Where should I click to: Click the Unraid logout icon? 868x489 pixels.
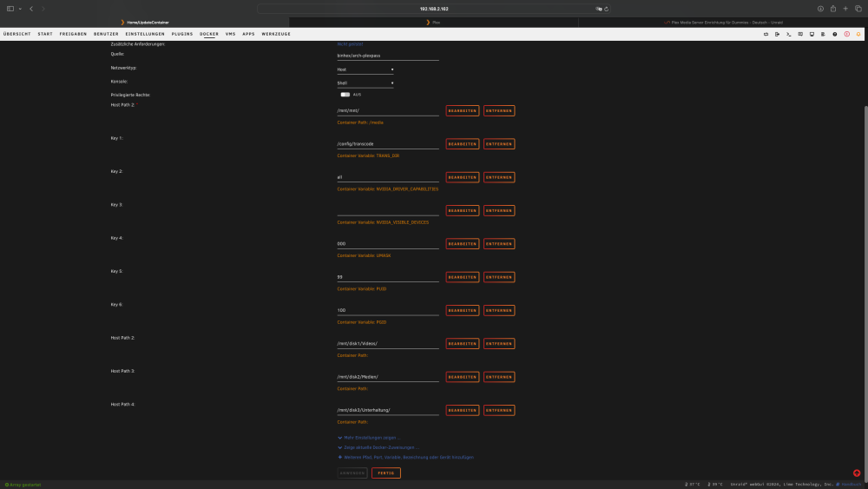click(777, 35)
